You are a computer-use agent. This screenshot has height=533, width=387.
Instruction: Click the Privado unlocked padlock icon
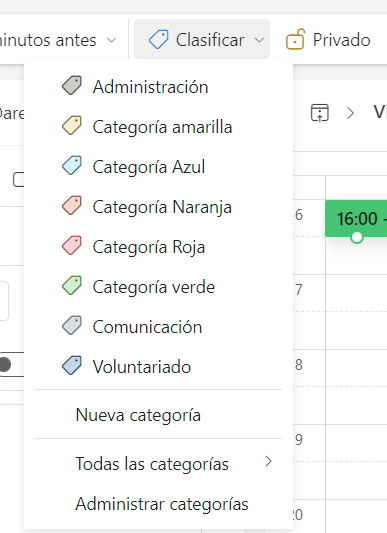(295, 39)
